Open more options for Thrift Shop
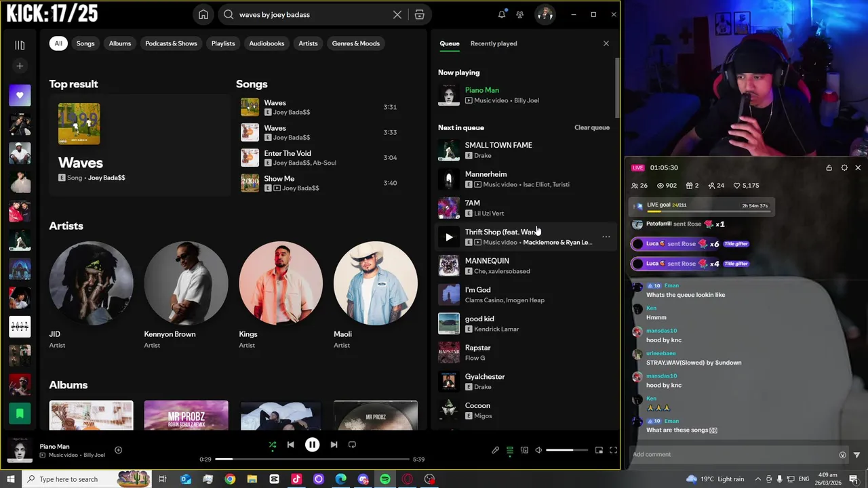The height and width of the screenshot is (488, 868). (606, 237)
